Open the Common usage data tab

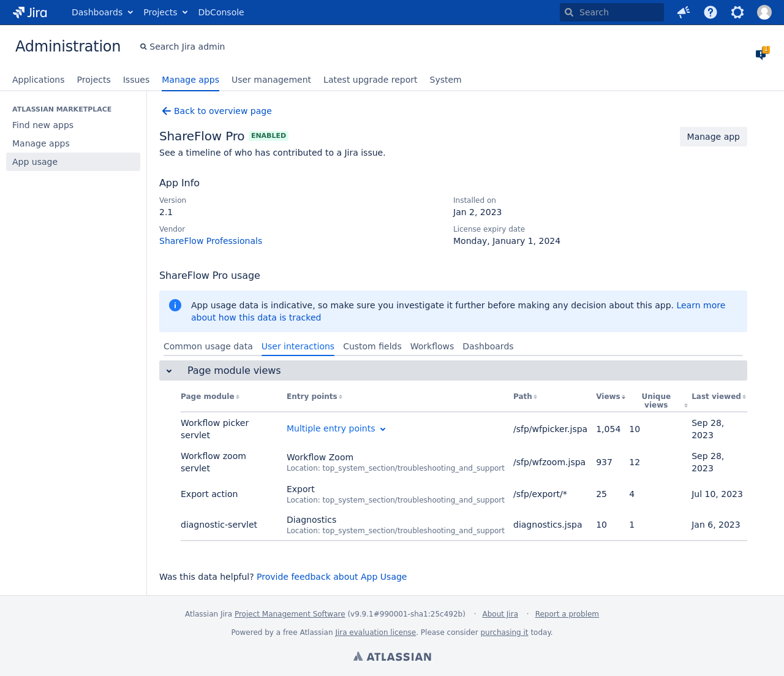click(208, 346)
